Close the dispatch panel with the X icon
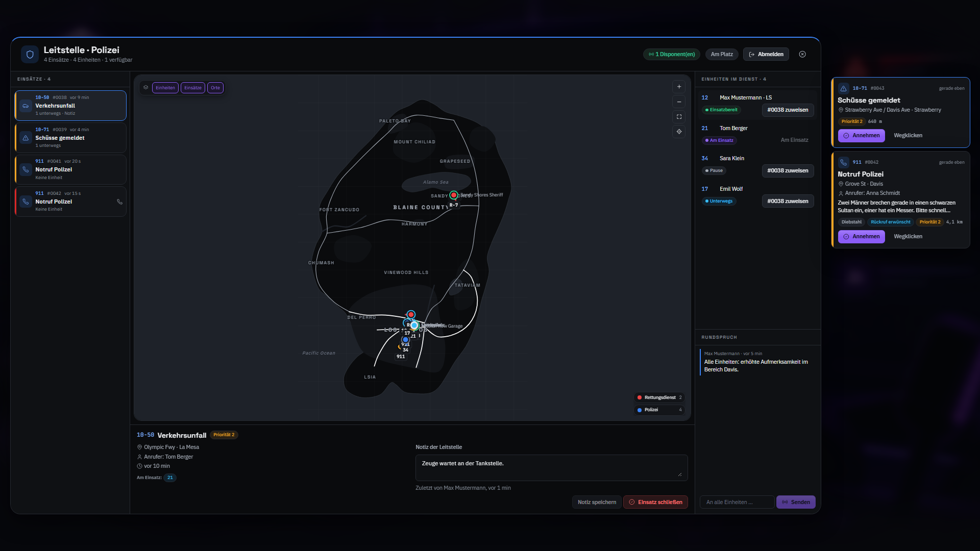 coord(802,54)
